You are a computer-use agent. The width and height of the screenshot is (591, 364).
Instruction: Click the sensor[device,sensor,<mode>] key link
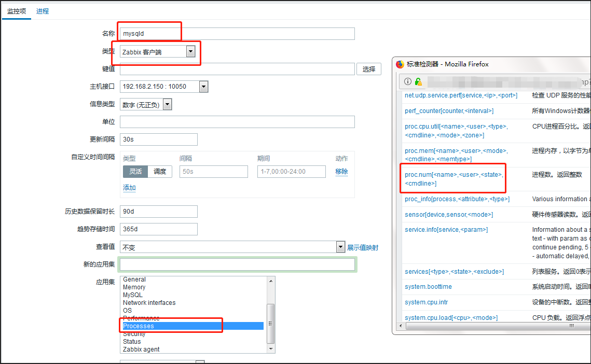pos(449,214)
